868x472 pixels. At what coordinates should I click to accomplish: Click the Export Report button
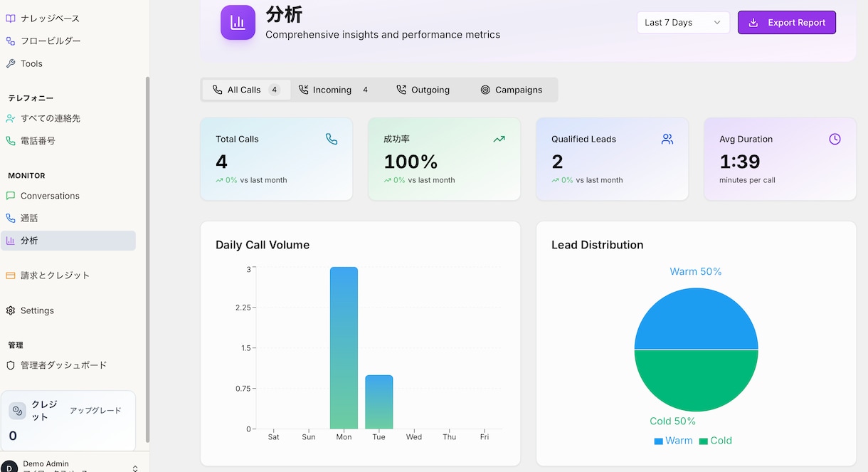(787, 23)
